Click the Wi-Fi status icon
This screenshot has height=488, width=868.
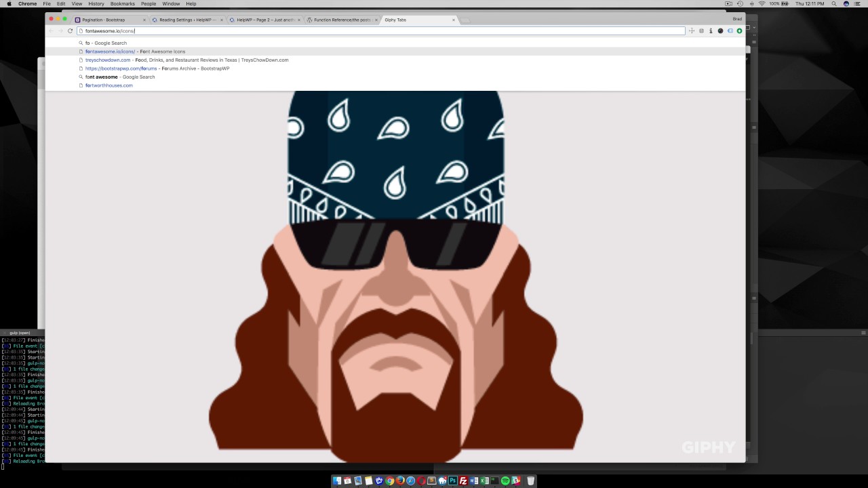[x=762, y=3]
